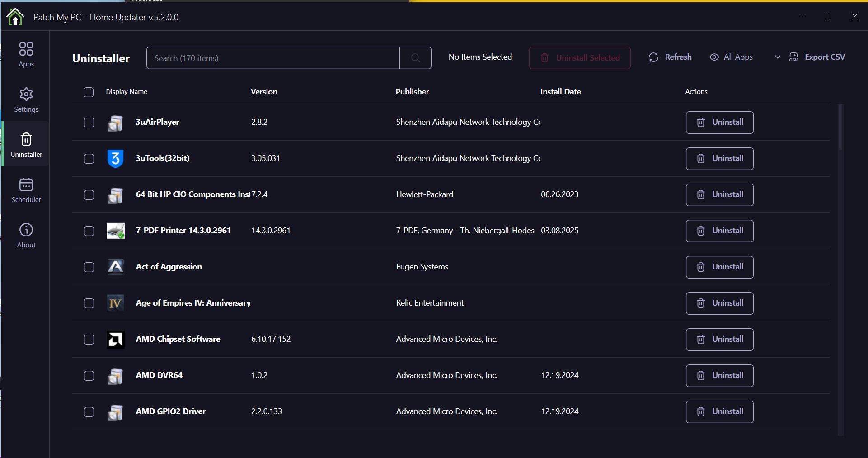Image resolution: width=868 pixels, height=458 pixels.
Task: Open the Scheduler calendar icon
Action: coord(26,190)
